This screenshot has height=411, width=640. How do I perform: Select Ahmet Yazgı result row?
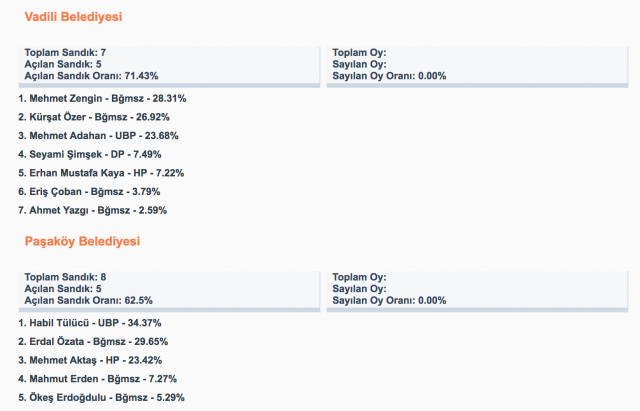click(x=92, y=210)
